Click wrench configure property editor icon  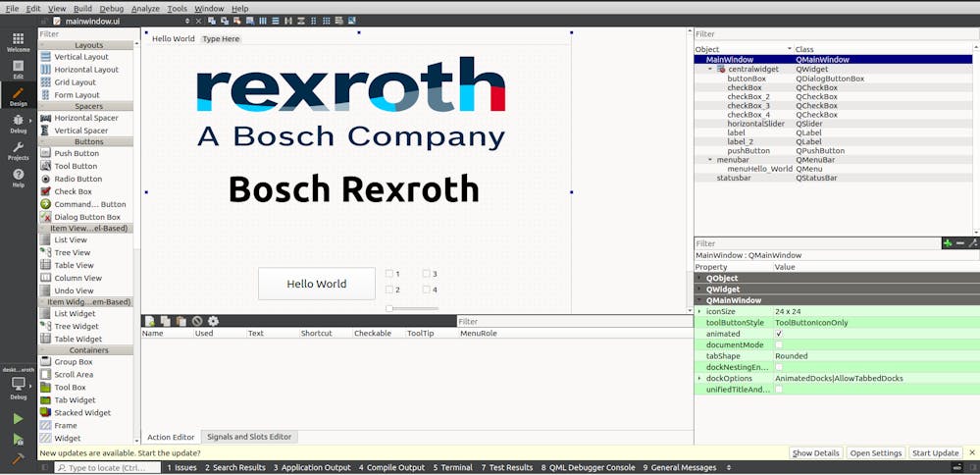tap(972, 243)
